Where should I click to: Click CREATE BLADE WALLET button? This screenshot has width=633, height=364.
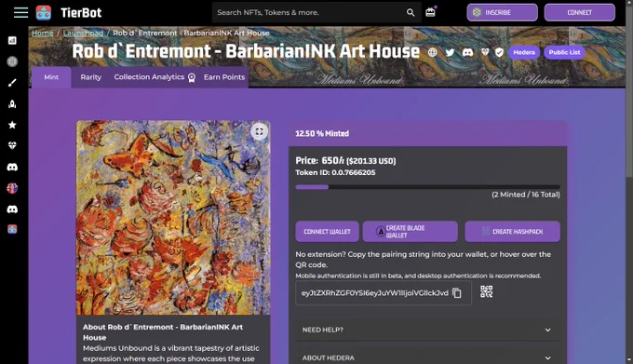click(x=411, y=232)
